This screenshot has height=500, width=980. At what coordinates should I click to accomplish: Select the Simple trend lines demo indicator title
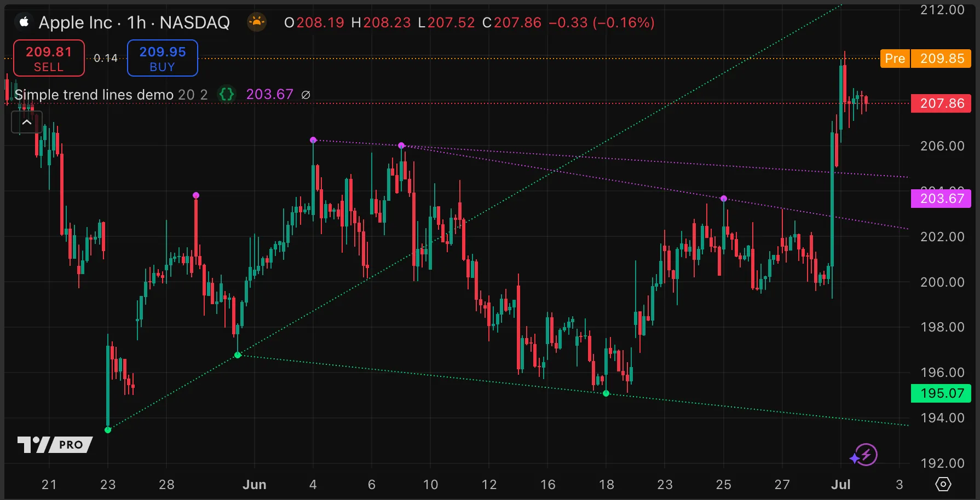coord(94,95)
